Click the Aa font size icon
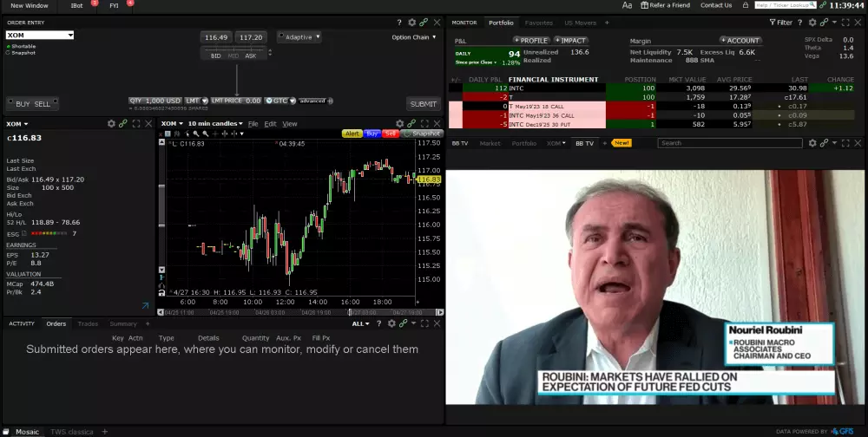Screen dimensions: 868x437 coord(627,5)
